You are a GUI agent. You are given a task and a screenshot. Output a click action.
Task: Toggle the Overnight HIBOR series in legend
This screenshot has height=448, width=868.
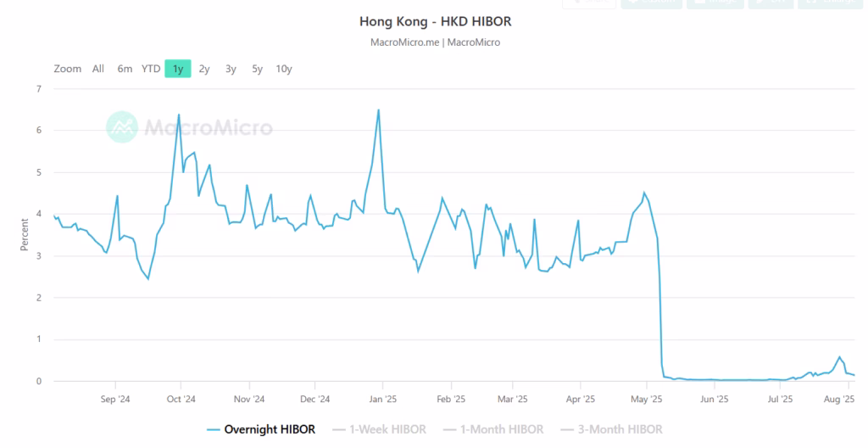(261, 429)
